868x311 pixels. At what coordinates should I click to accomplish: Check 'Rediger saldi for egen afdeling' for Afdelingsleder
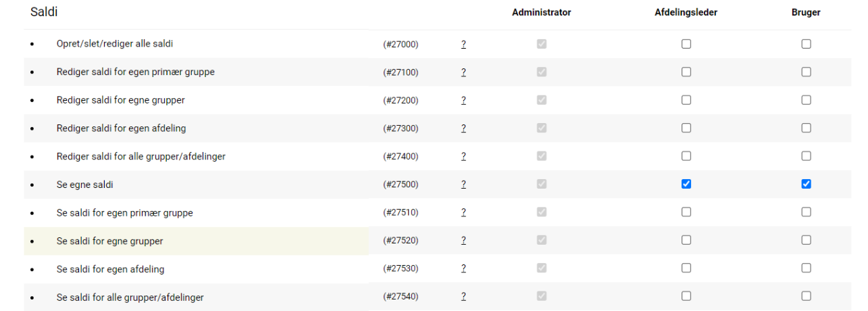pyautogui.click(x=686, y=128)
